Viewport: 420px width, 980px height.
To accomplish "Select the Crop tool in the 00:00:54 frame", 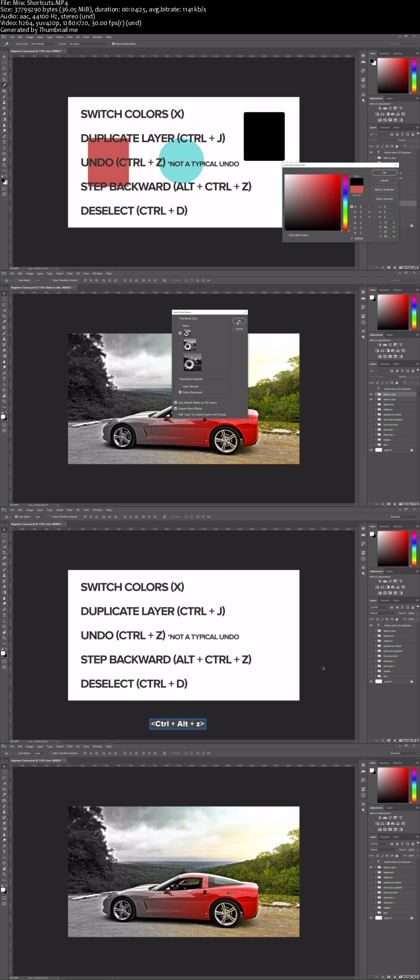I will [4, 80].
